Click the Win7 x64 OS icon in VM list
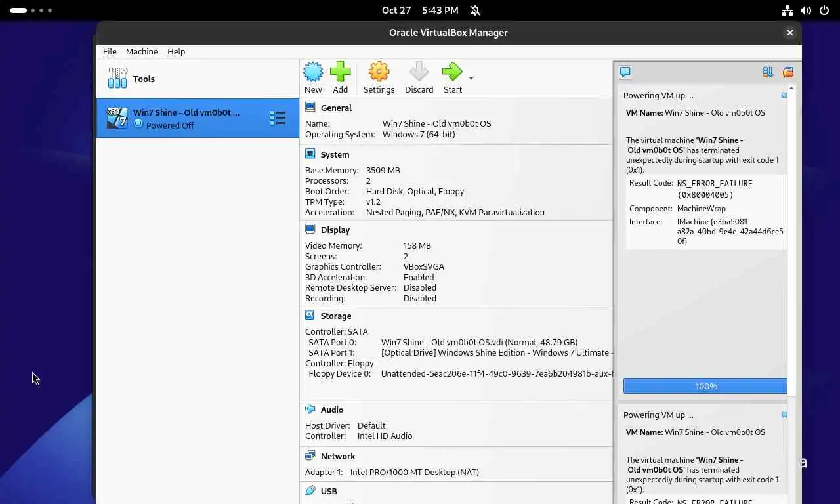 pos(117,118)
